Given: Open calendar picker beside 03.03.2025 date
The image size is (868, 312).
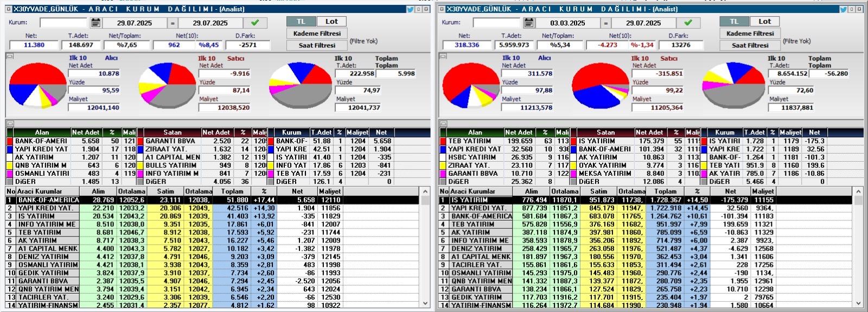Looking at the screenshot, I should point(529,23).
